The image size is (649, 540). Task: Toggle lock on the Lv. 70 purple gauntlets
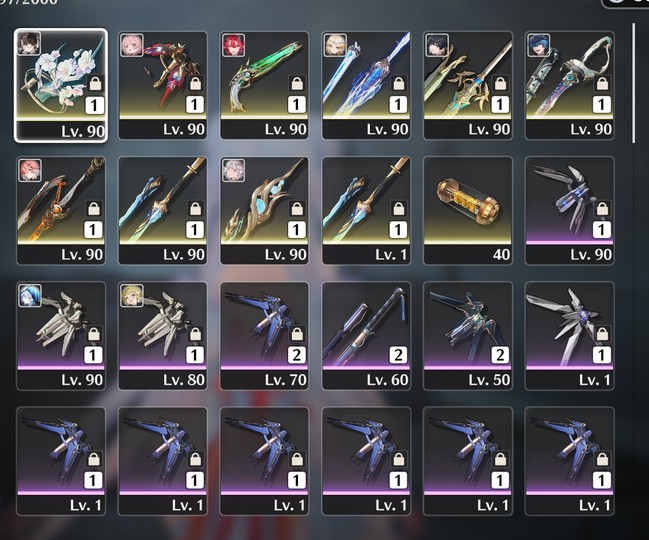click(x=297, y=334)
